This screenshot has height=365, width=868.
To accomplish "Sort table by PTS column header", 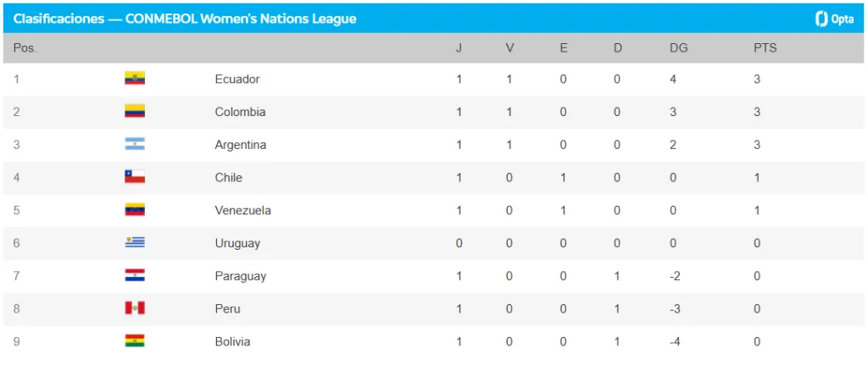I will click(x=765, y=48).
